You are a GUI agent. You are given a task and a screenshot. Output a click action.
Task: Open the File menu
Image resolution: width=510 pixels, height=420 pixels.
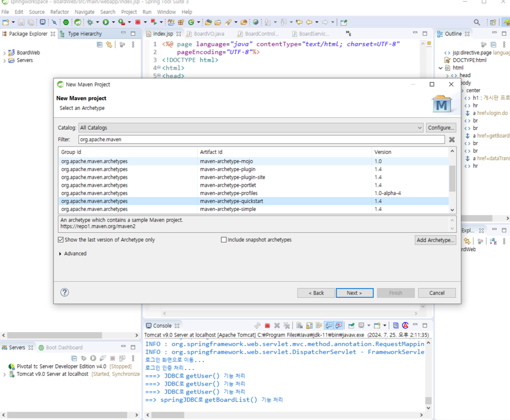[5, 12]
